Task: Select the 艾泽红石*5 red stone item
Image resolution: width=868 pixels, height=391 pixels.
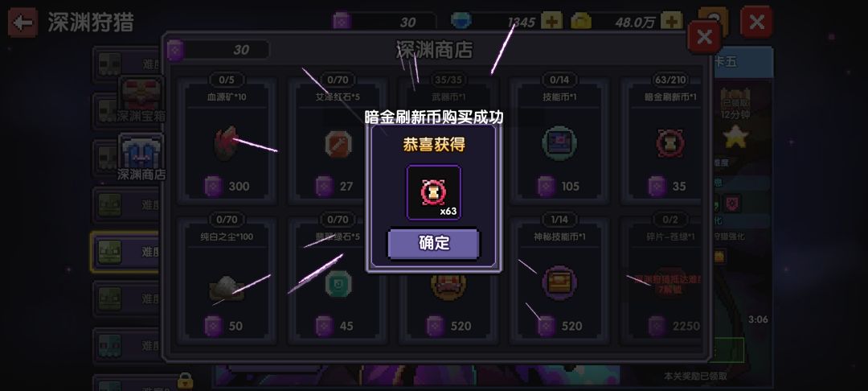Action: coord(338,141)
